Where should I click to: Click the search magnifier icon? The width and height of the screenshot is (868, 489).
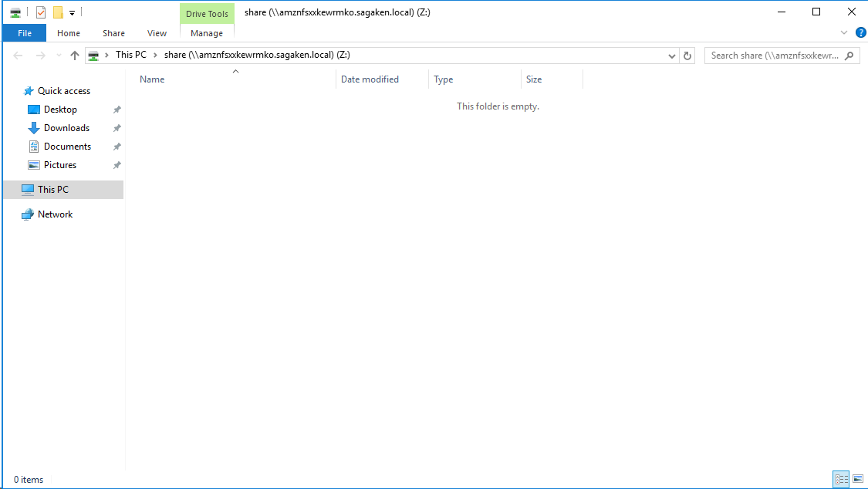click(x=849, y=56)
